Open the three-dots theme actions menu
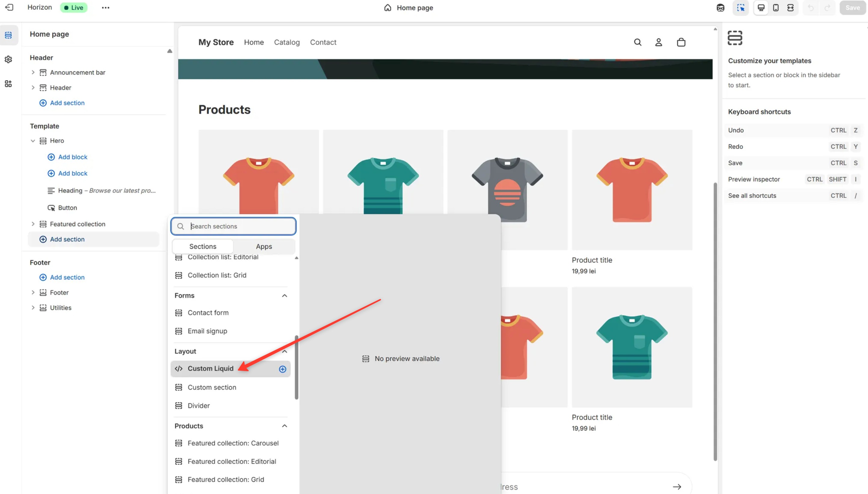 (106, 8)
